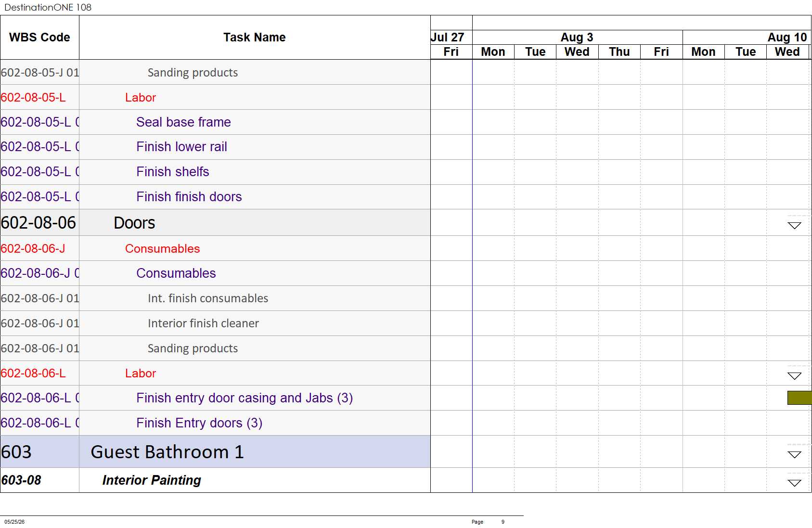Select the Finish lower rail task
This screenshot has height=528, width=812.
pos(181,147)
